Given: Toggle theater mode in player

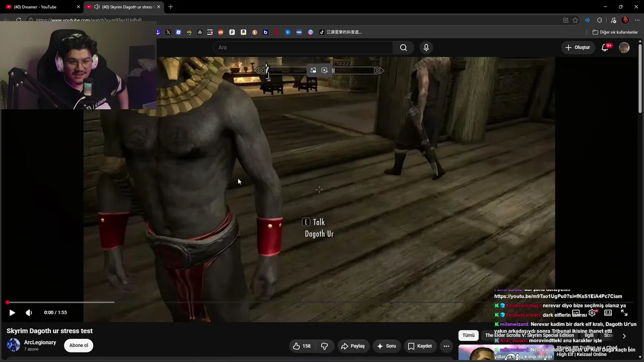Looking at the screenshot, I should pyautogui.click(x=608, y=313).
